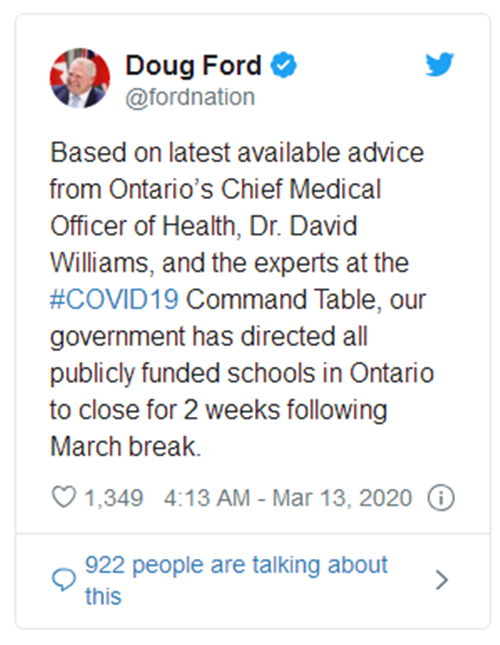Open Doug Ford's profile picture
The height and width of the screenshot is (645, 500).
[80, 78]
